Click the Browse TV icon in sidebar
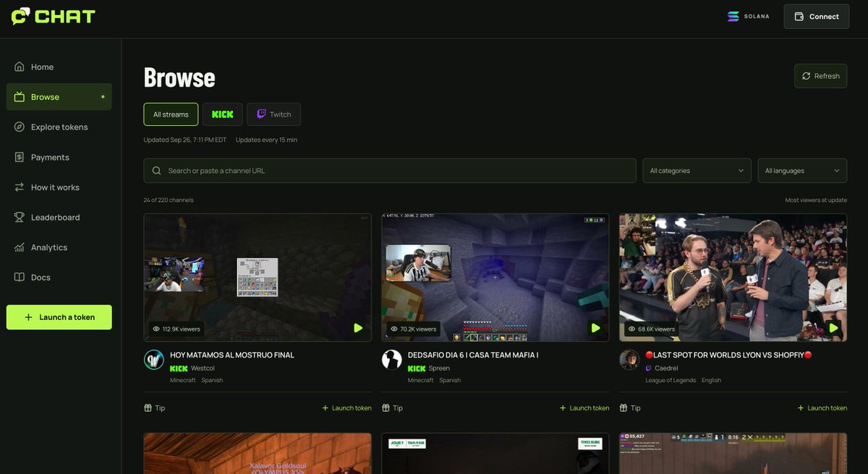 pos(20,97)
